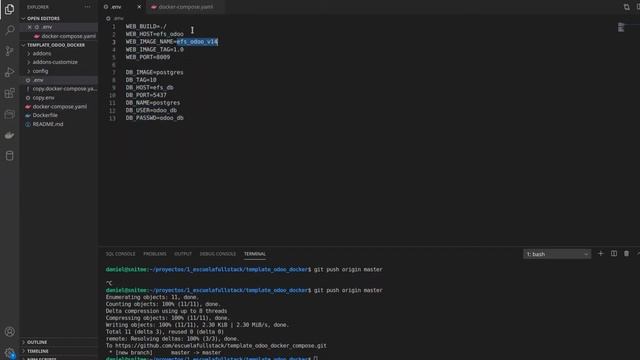Screen dimensions: 640x360
Task: Select bash terminal dropdown
Action: tap(557, 254)
